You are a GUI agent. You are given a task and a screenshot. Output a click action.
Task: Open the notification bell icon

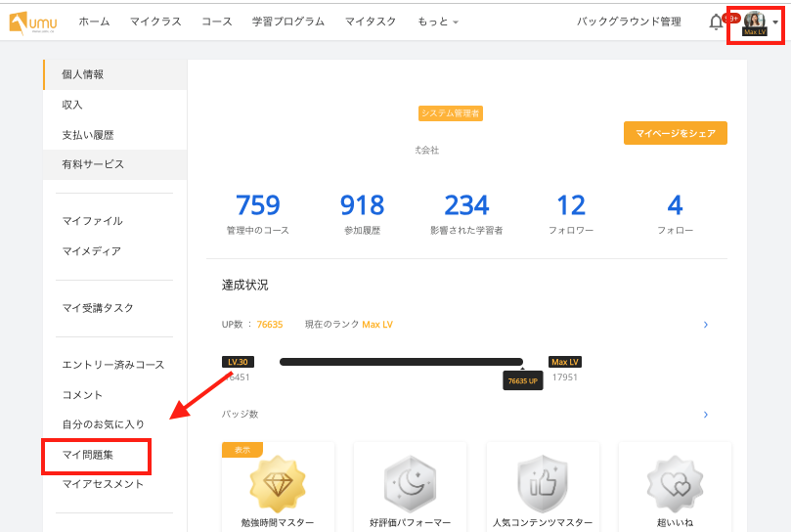716,22
